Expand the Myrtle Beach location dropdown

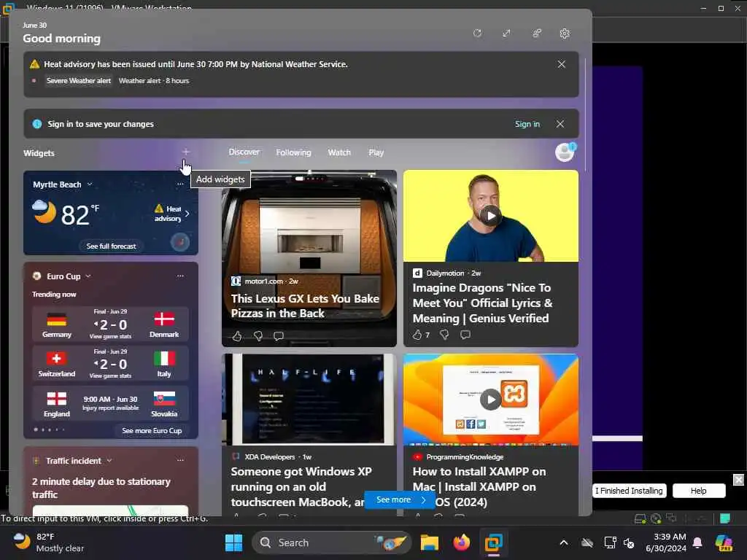click(90, 184)
